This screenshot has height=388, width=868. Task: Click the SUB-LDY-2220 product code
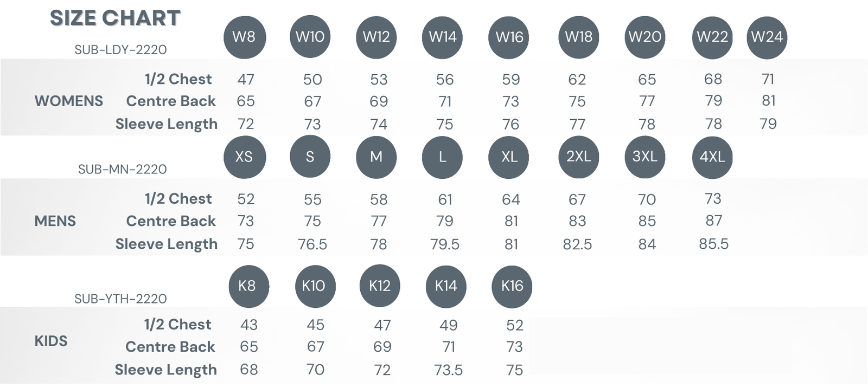click(x=120, y=50)
